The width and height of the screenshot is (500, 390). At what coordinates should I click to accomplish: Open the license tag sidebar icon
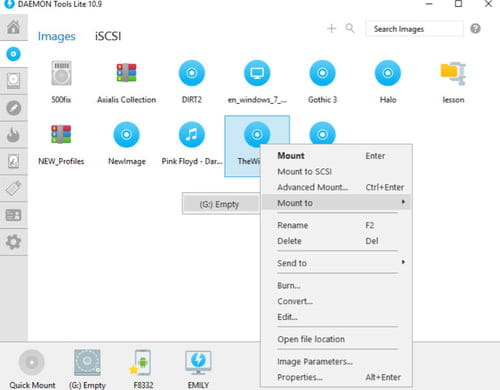click(13, 189)
